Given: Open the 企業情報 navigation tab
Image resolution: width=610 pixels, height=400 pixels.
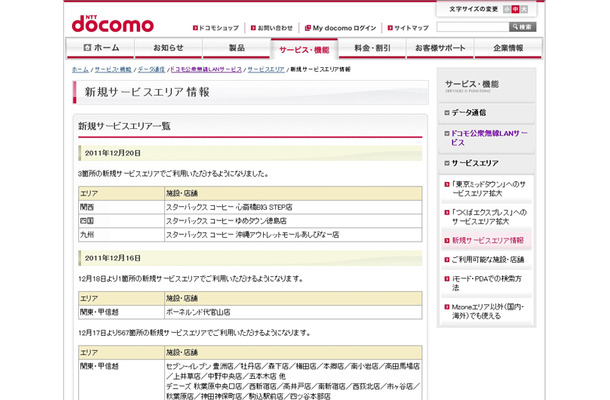Looking at the screenshot, I should (x=508, y=48).
